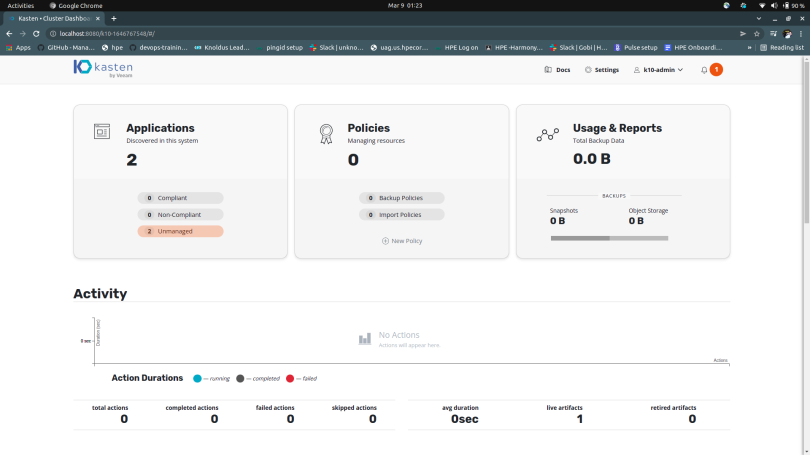Open the Settings link

pos(606,70)
